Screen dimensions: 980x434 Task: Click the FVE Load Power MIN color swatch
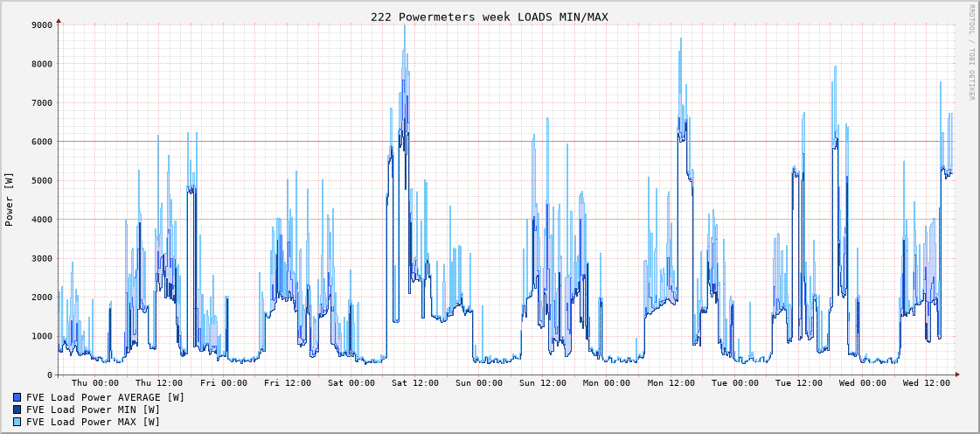pos(17,409)
